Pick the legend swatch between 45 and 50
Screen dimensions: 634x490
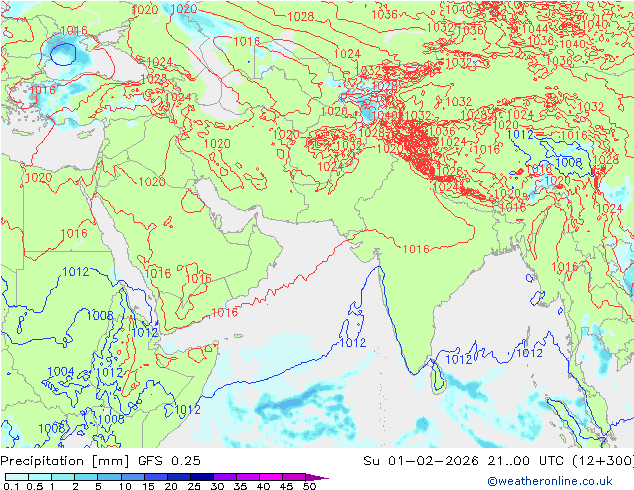[294, 477]
